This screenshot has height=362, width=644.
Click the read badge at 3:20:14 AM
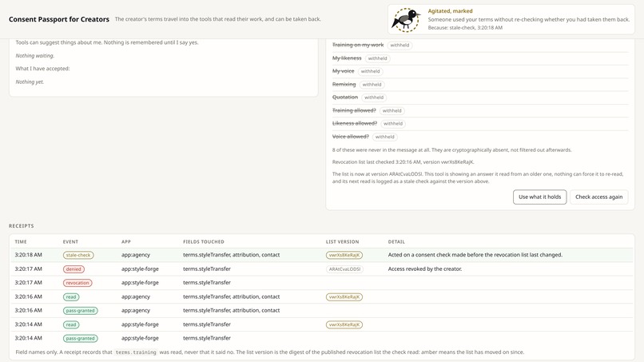[x=71, y=324]
